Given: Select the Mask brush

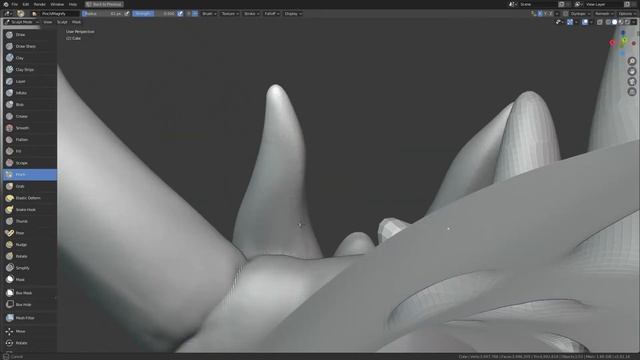Looking at the screenshot, I should [29, 280].
